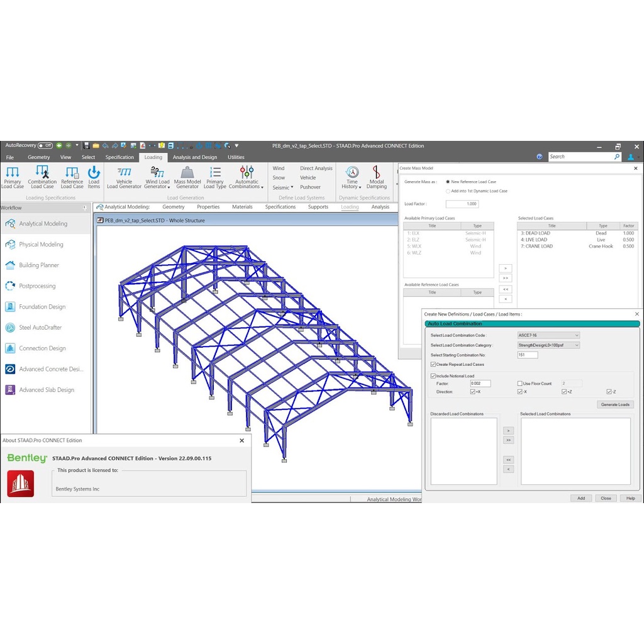
Task: Expand the Wind Load Generator dropdown
Action: 169,187
